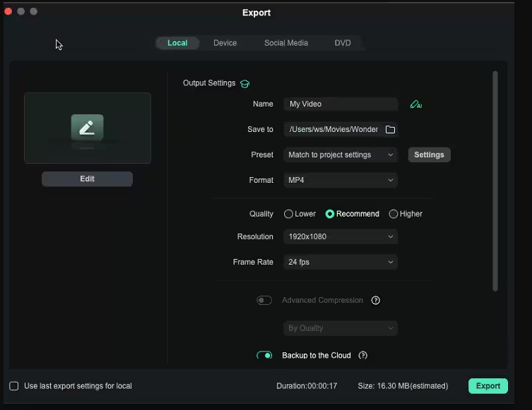Viewport: 532px width, 410px height.
Task: Click the AI rename pencil icon
Action: click(x=415, y=104)
